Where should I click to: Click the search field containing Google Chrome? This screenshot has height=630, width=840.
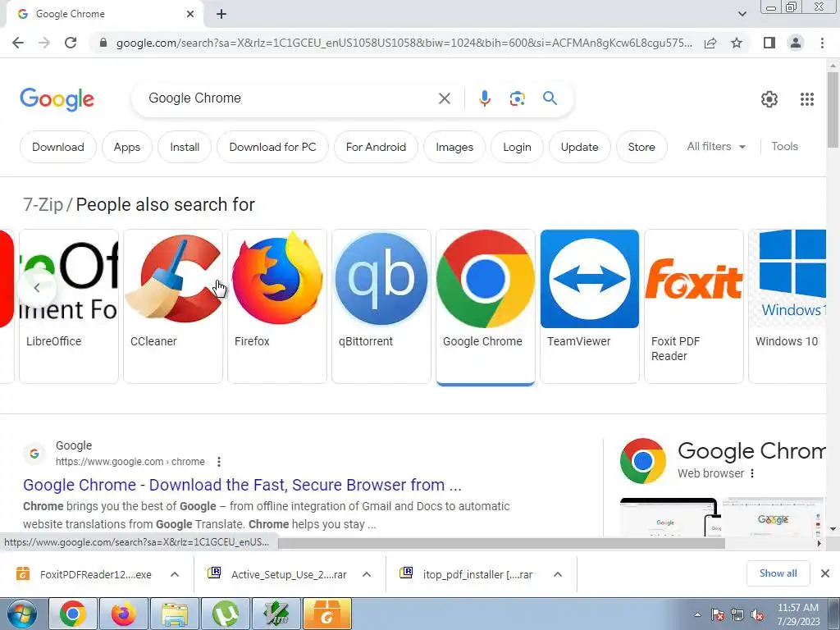(290, 98)
